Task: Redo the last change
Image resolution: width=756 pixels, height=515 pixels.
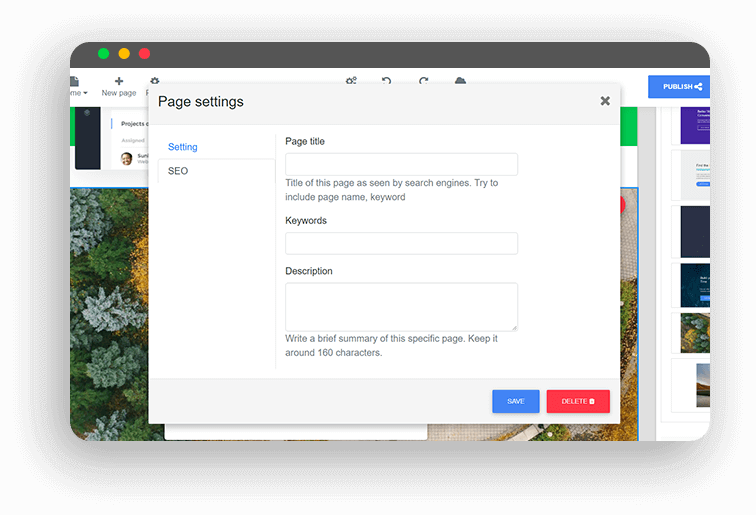Action: (x=423, y=81)
